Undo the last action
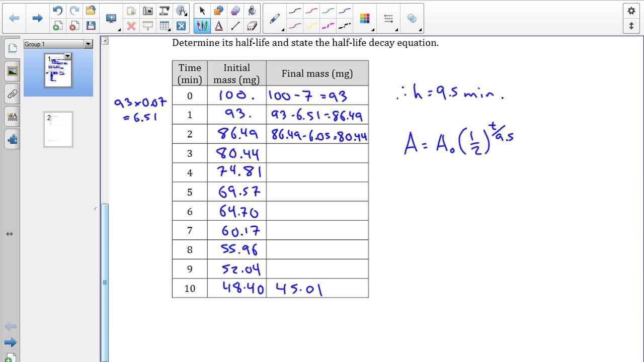 (57, 11)
